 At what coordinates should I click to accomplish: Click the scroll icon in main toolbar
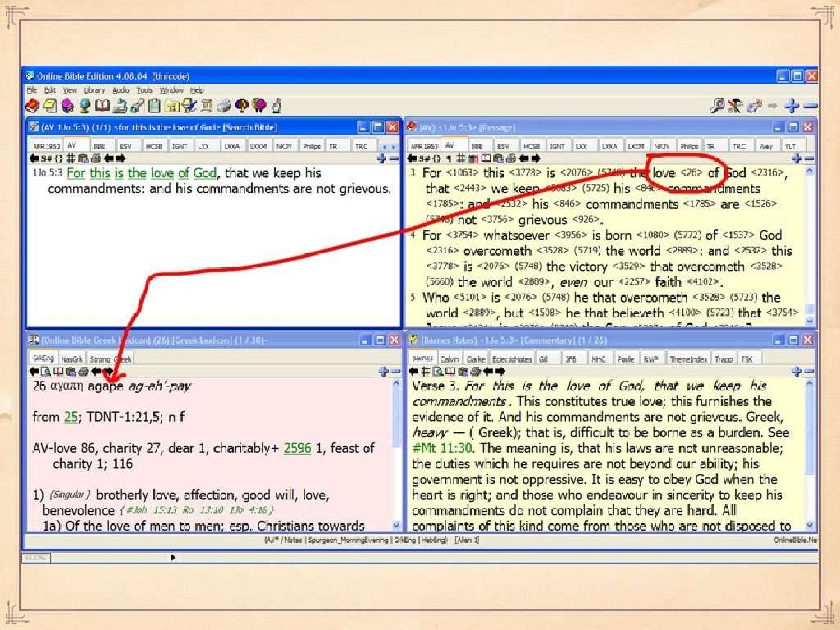(206, 106)
